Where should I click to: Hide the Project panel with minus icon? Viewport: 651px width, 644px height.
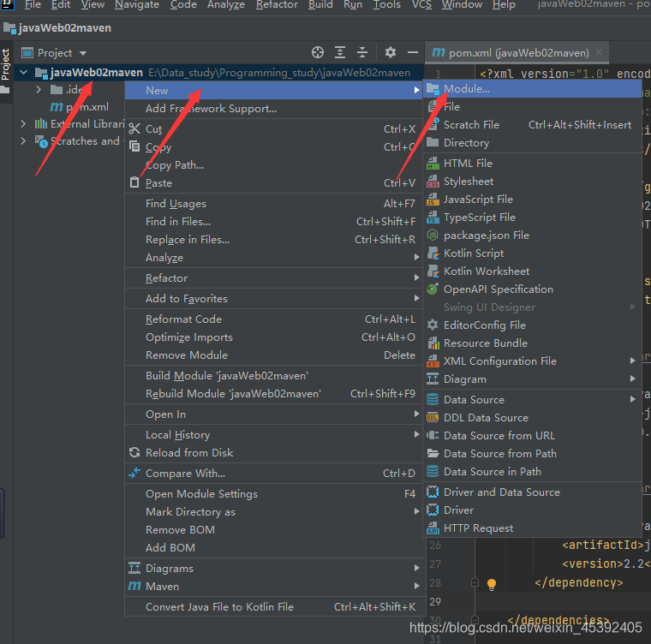[413, 52]
